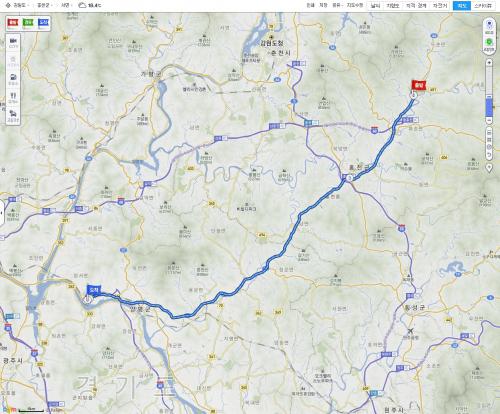The image size is (500, 414).
Task: Click the 지형도 terrain map button
Action: pos(393,6)
